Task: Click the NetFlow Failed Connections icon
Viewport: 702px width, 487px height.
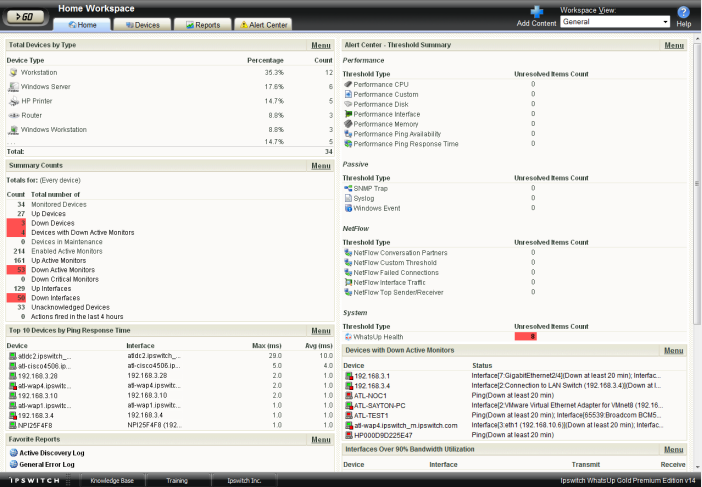Action: click(x=348, y=272)
